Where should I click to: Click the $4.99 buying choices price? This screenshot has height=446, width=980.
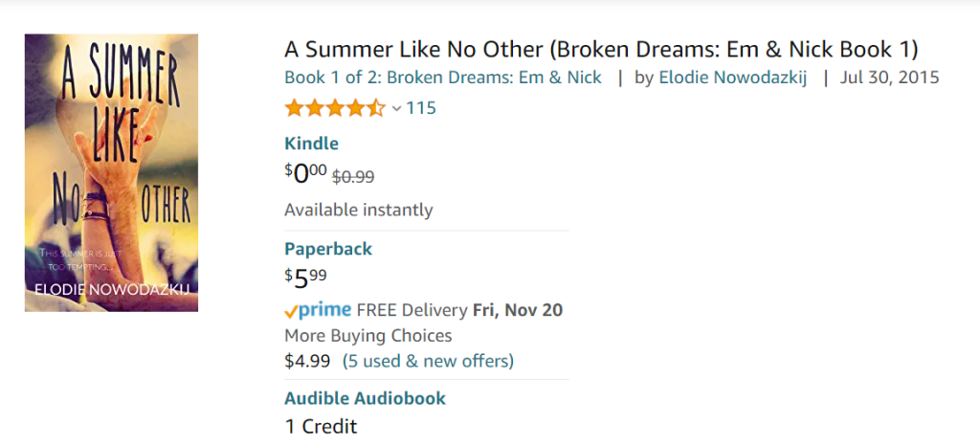307,361
